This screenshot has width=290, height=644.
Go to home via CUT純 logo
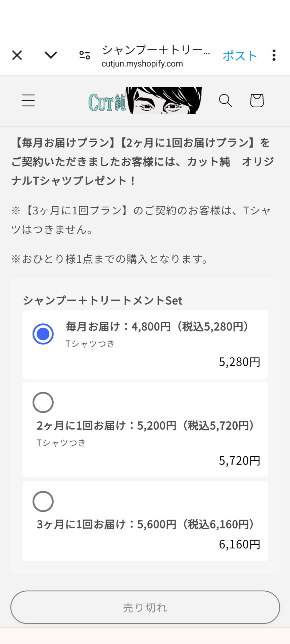click(x=107, y=102)
